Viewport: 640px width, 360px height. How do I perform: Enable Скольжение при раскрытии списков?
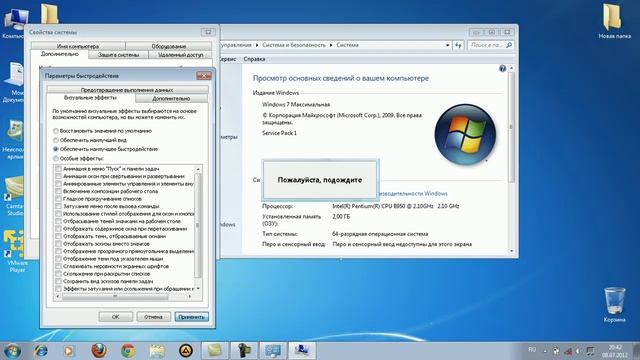click(x=58, y=273)
